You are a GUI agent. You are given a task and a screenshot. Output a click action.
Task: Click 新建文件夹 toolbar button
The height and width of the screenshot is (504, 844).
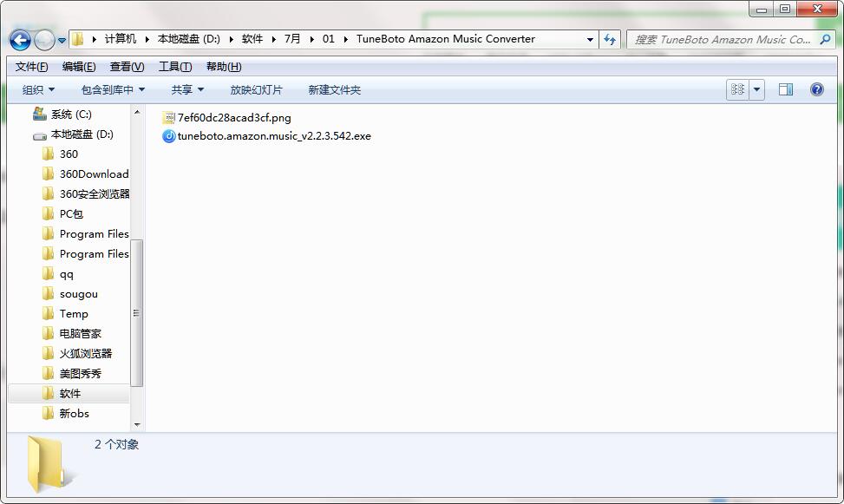click(x=334, y=89)
